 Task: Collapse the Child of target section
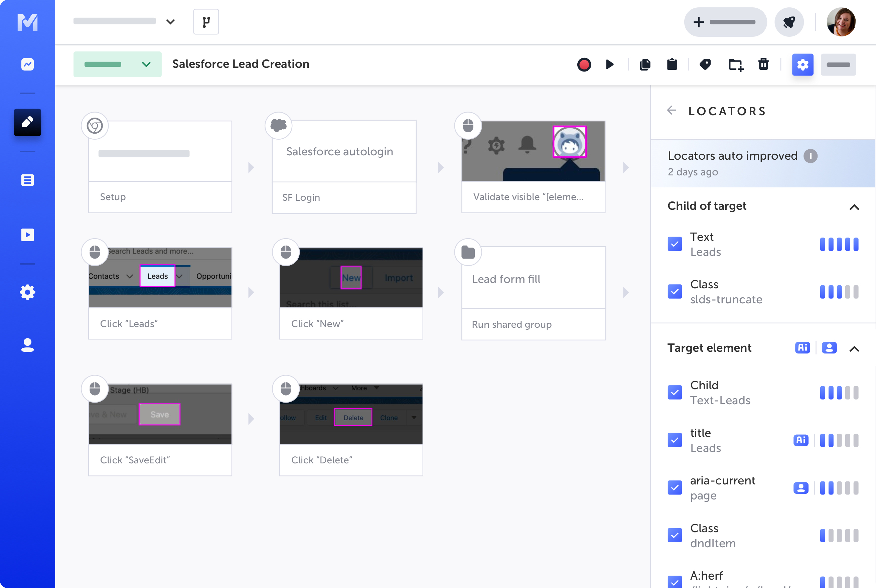pyautogui.click(x=854, y=207)
